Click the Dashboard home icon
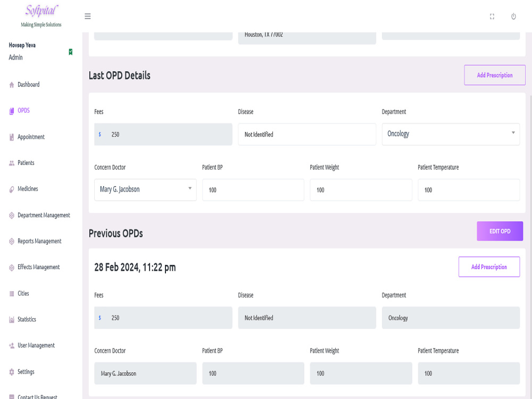The image size is (532, 399). point(12,85)
